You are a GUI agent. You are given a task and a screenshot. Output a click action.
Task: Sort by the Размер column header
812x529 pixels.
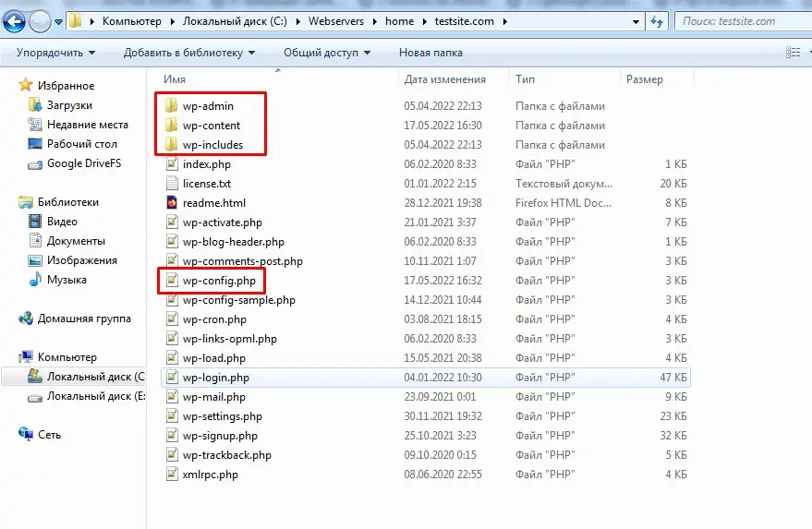(644, 79)
